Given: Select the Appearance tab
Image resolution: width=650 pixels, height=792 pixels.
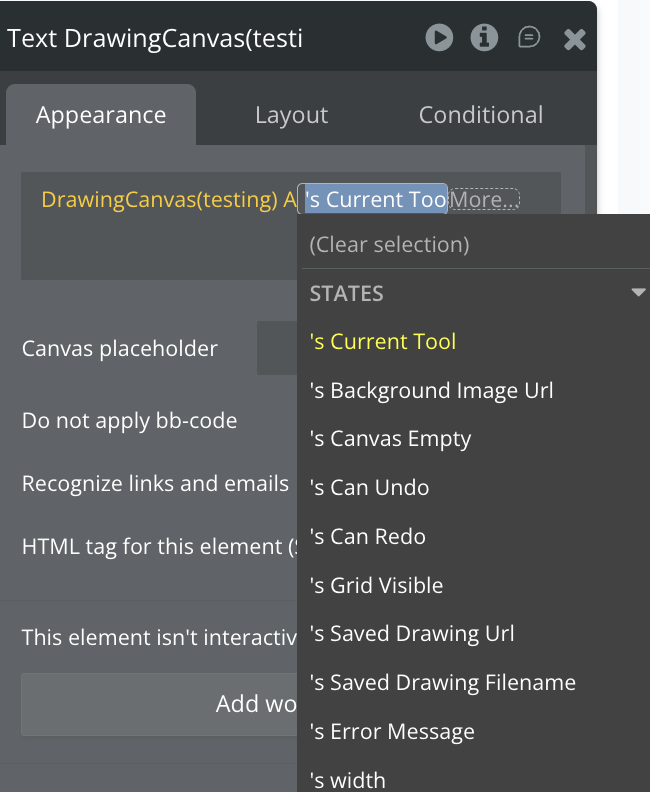Looking at the screenshot, I should [x=101, y=115].
